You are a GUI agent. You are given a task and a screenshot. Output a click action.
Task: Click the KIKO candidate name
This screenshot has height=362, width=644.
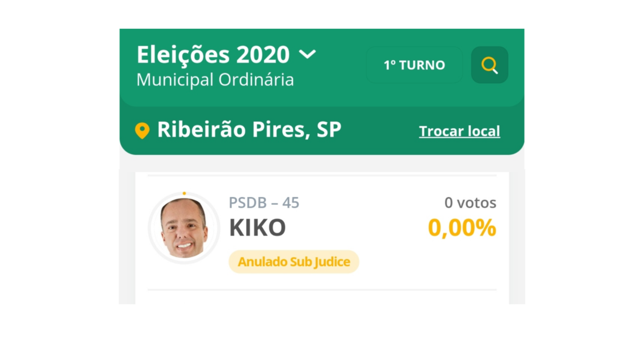(x=257, y=228)
